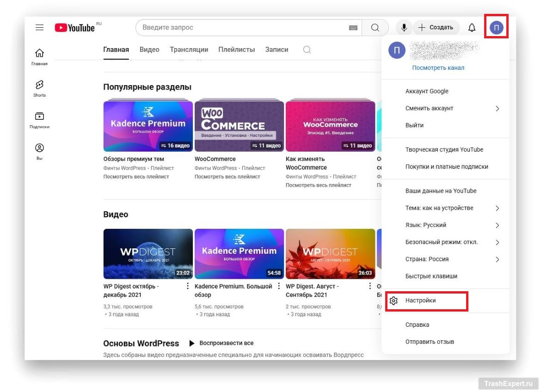Open options for Kadence Premium video
The image size is (541, 392).
point(278,286)
